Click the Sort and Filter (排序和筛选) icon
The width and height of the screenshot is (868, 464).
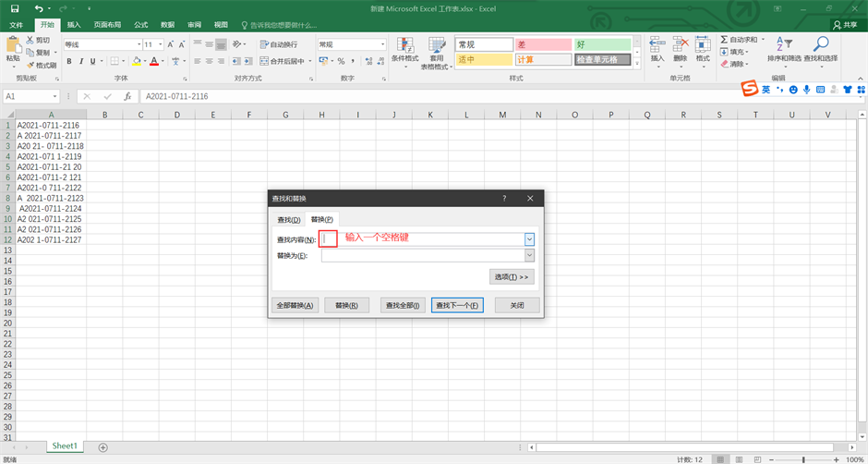(x=783, y=43)
